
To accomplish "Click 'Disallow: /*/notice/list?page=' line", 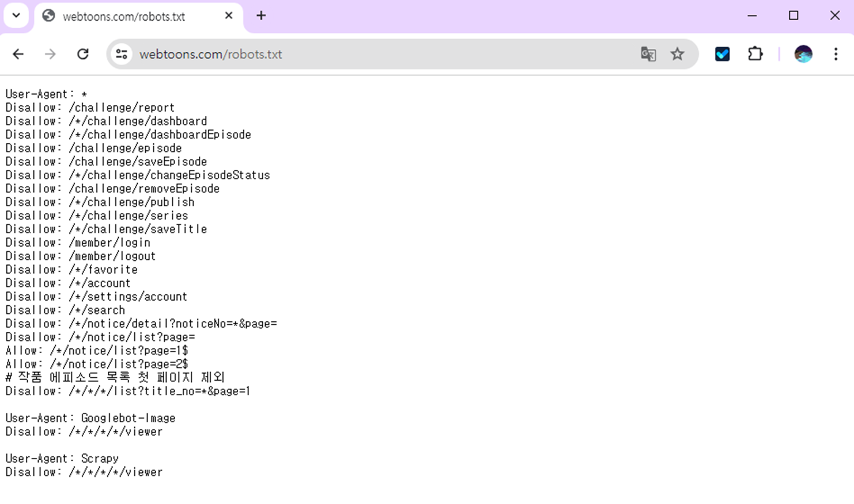I will point(100,337).
